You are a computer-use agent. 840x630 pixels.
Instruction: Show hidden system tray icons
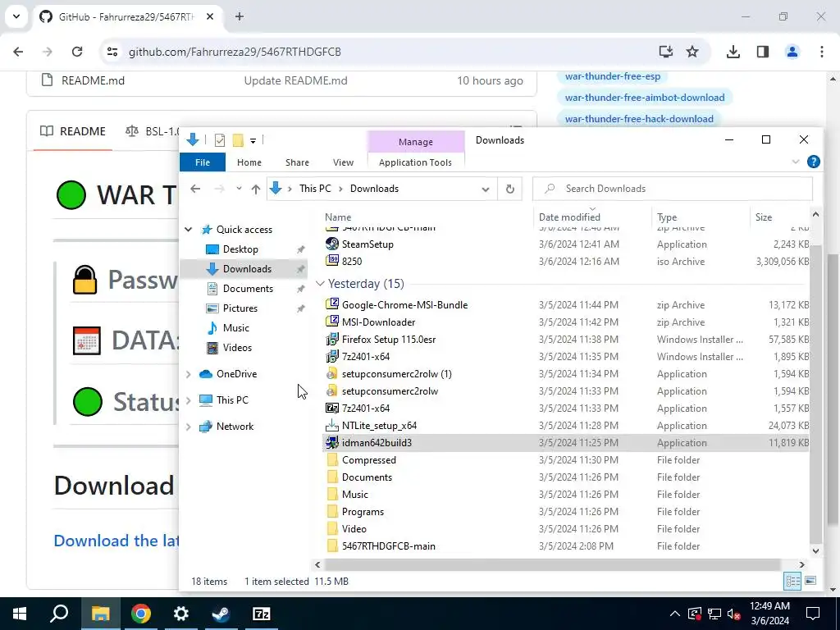click(x=674, y=614)
